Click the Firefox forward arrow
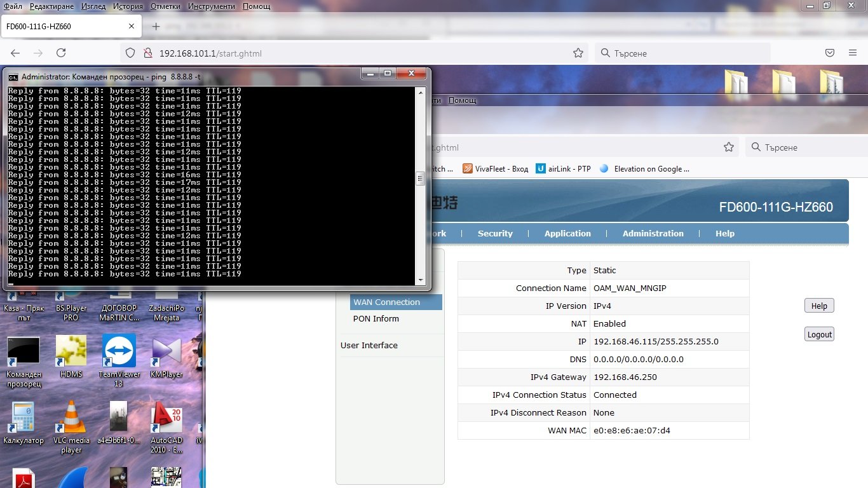 [38, 53]
